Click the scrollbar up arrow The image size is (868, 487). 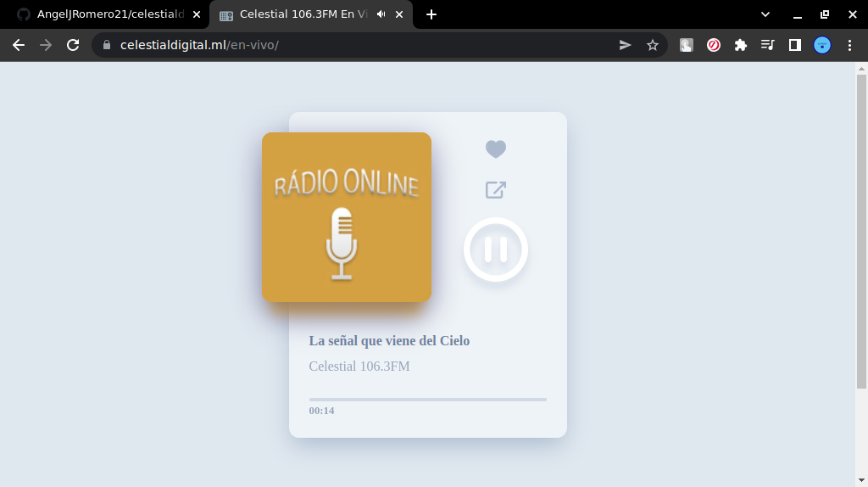[x=861, y=69]
